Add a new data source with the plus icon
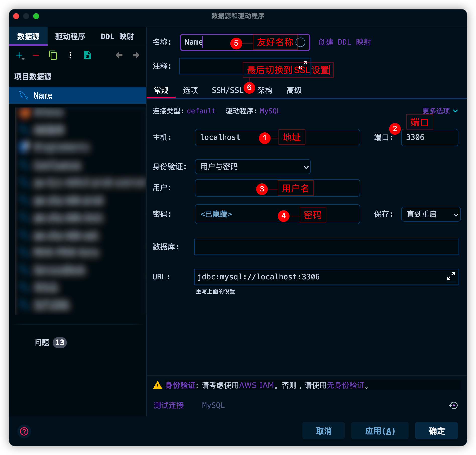476x455 pixels. (x=20, y=55)
